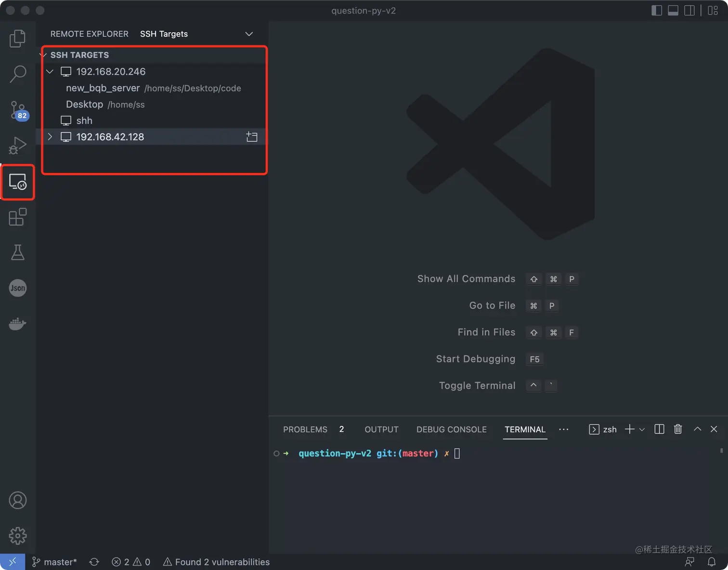Click the master* branch in status bar
The height and width of the screenshot is (570, 728).
(54, 562)
